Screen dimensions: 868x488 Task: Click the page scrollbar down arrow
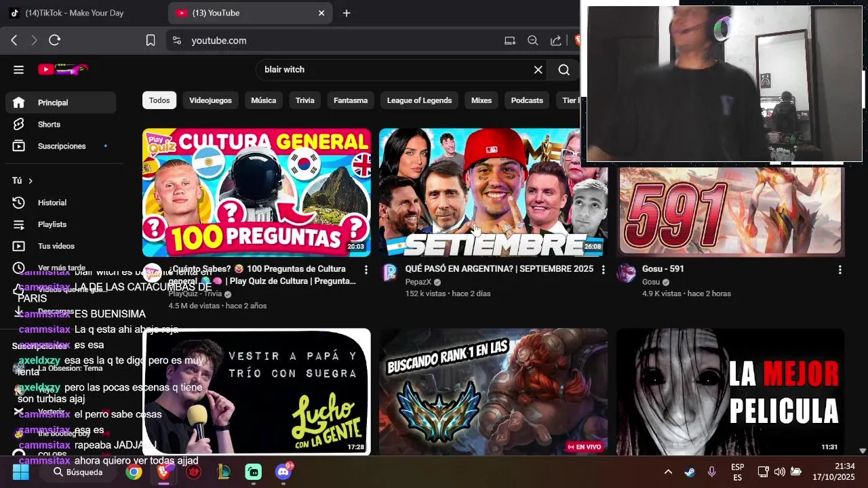point(863,451)
